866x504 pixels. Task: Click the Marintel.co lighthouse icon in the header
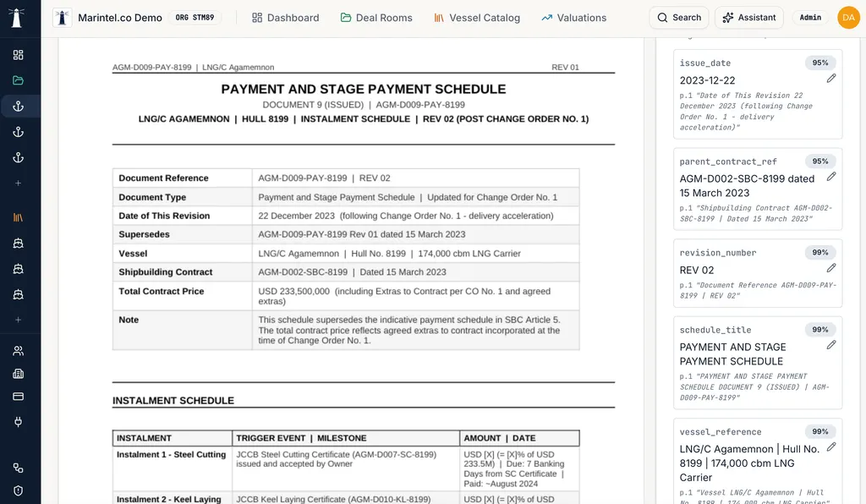63,18
